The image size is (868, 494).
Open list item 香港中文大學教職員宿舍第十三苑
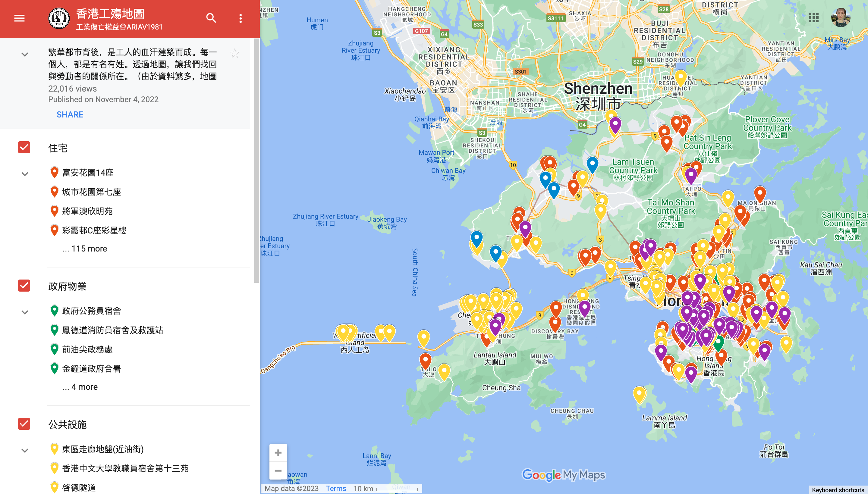point(125,469)
